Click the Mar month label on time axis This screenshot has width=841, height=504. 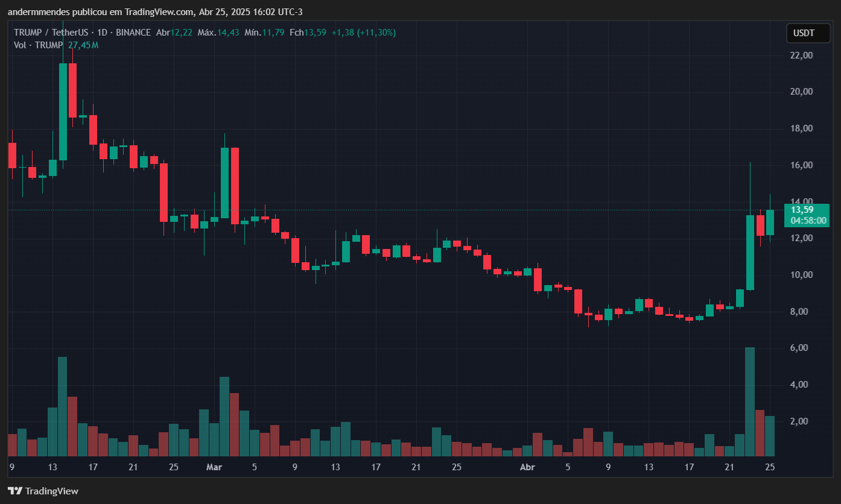[214, 467]
